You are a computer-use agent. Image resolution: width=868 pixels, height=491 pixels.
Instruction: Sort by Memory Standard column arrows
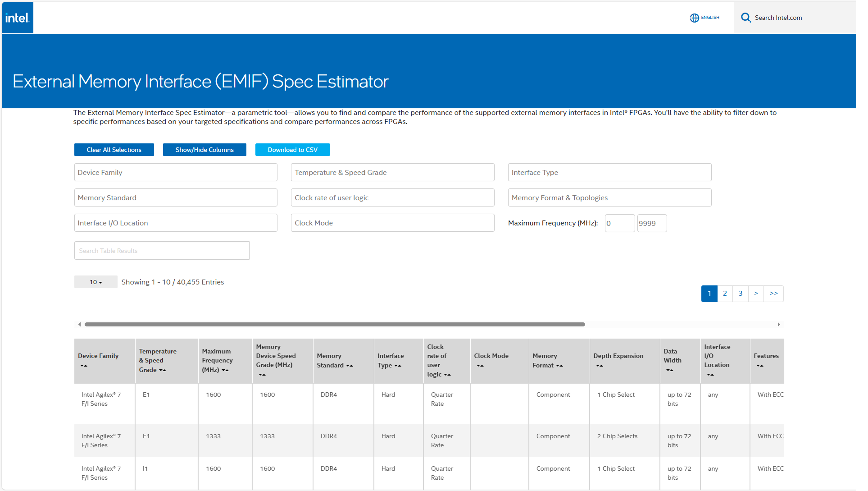[349, 366]
